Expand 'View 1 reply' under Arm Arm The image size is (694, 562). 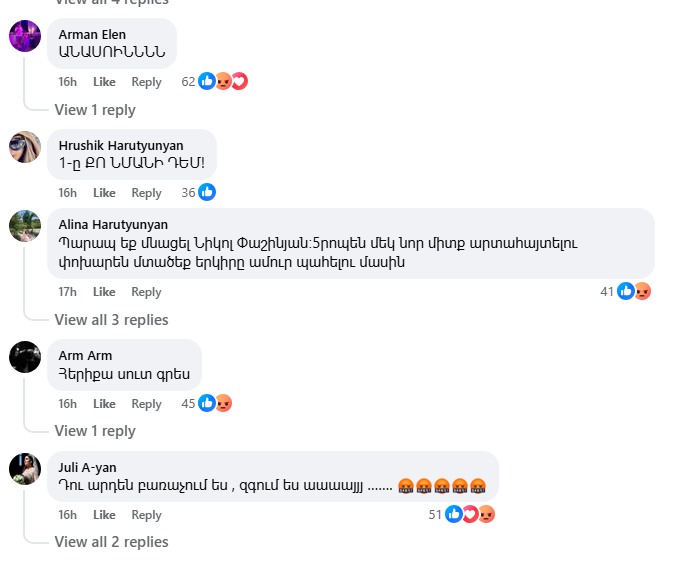pos(95,431)
